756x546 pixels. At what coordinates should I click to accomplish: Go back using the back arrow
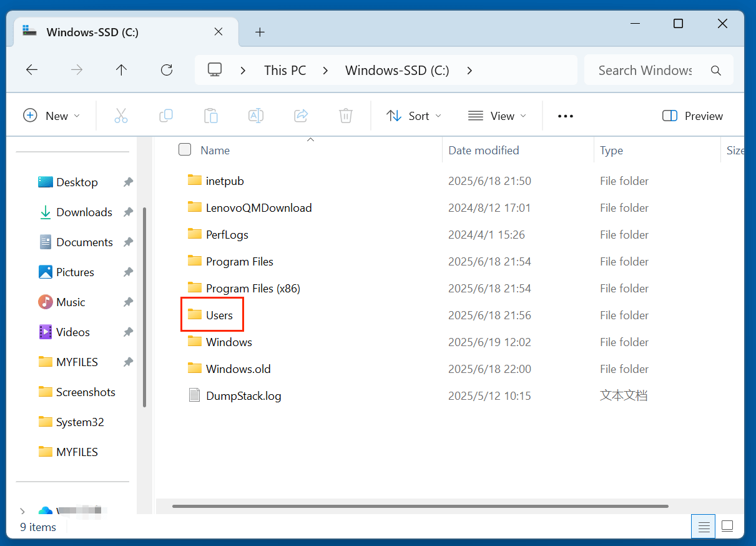pyautogui.click(x=32, y=69)
